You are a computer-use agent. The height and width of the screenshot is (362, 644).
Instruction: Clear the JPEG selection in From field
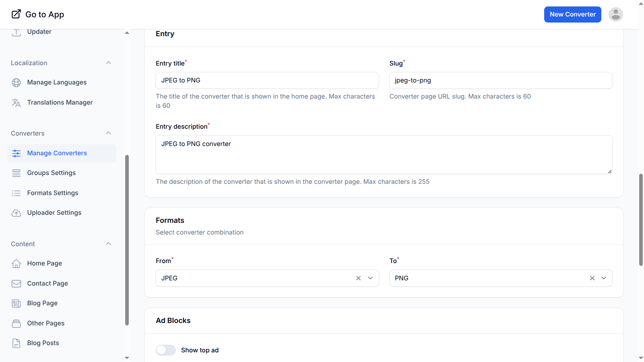[358, 278]
